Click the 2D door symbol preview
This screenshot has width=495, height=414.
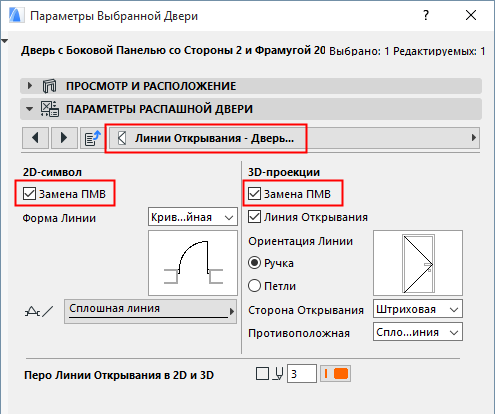point(193,263)
